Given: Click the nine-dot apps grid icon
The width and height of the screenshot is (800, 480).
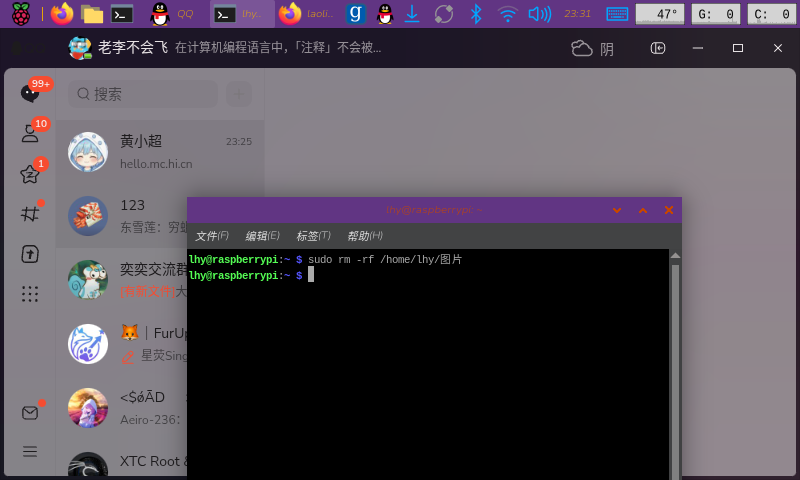Looking at the screenshot, I should coord(30,294).
